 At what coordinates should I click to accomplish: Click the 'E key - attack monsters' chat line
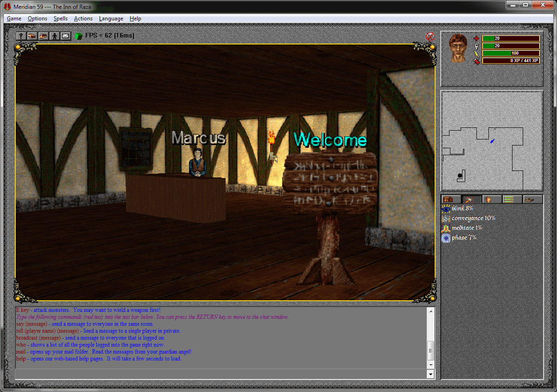(88, 310)
